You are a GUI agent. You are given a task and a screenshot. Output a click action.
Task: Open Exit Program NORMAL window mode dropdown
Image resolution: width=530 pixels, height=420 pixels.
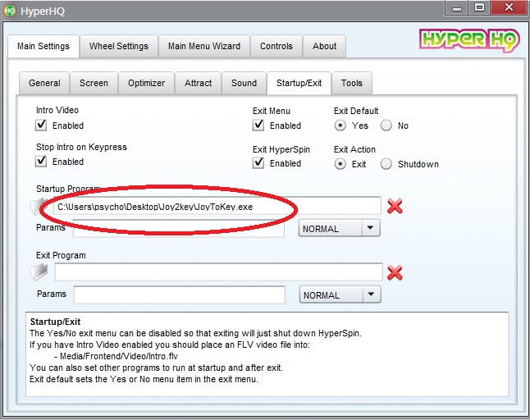tap(340, 294)
